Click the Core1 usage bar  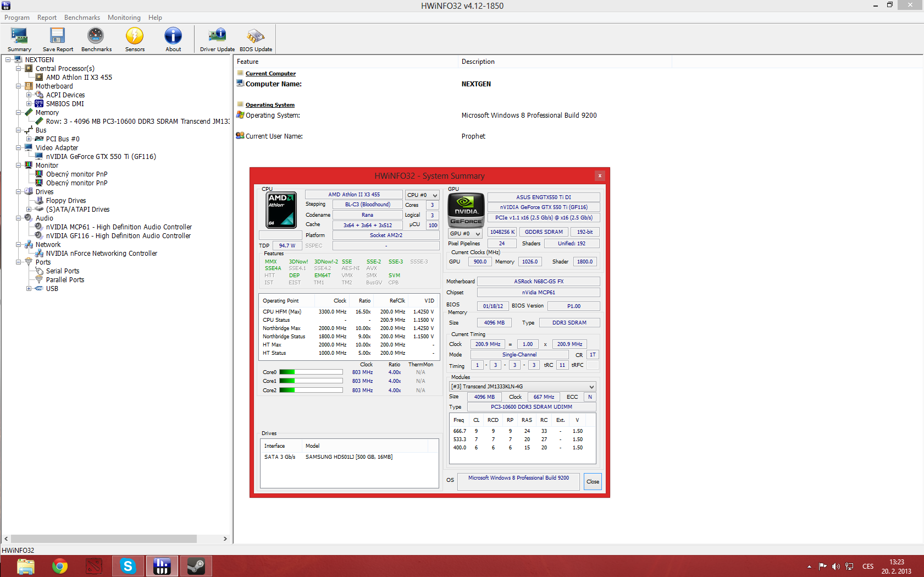coord(311,381)
